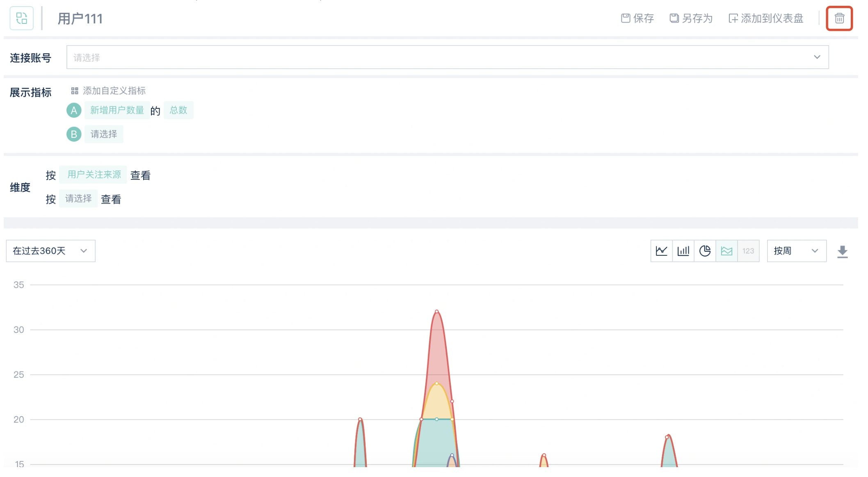
Task: Click the 请选择 selector for metric B
Action: (x=103, y=134)
